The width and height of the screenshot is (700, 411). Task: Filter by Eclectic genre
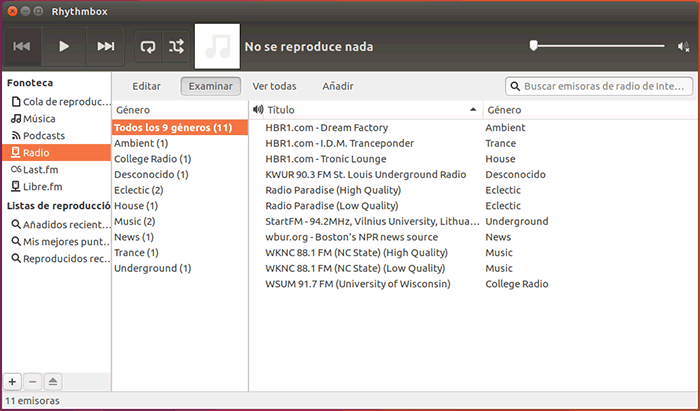click(180, 190)
